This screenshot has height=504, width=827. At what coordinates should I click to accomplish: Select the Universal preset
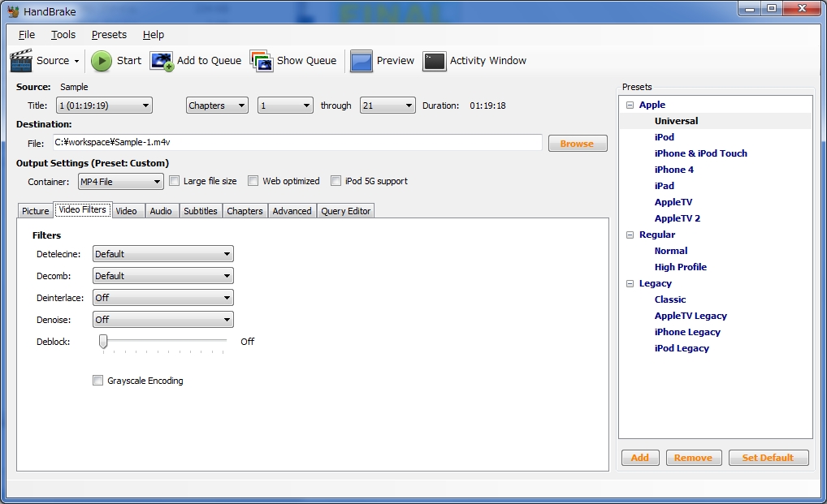(x=676, y=121)
